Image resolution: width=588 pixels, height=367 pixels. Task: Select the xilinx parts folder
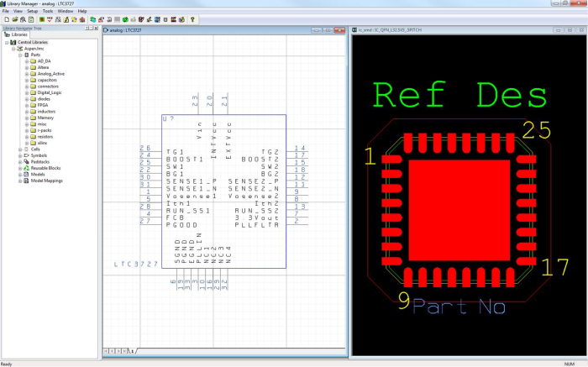coord(42,143)
